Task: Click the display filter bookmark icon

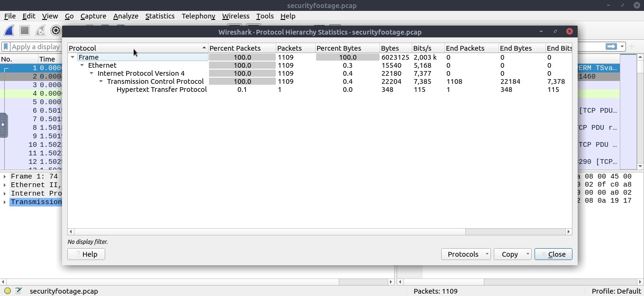Action: (x=6, y=47)
